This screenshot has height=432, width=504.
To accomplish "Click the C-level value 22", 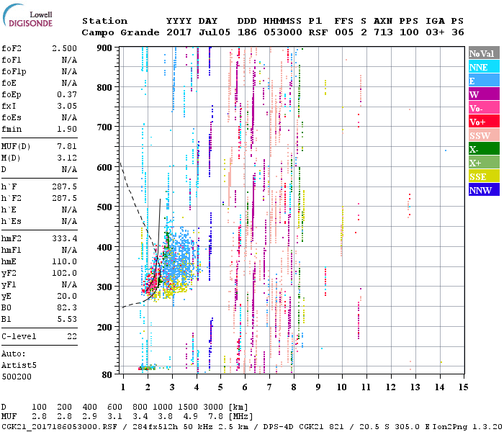I will pos(72,336).
